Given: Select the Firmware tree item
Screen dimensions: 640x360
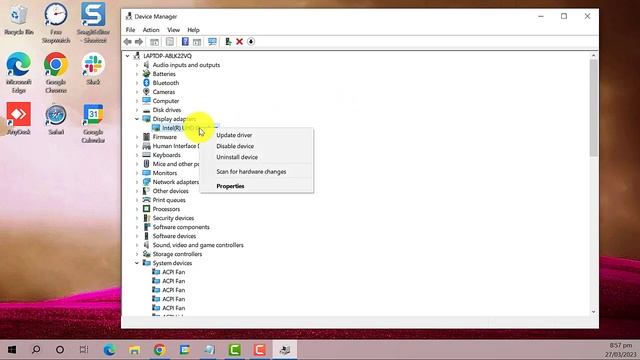Looking at the screenshot, I should [164, 137].
